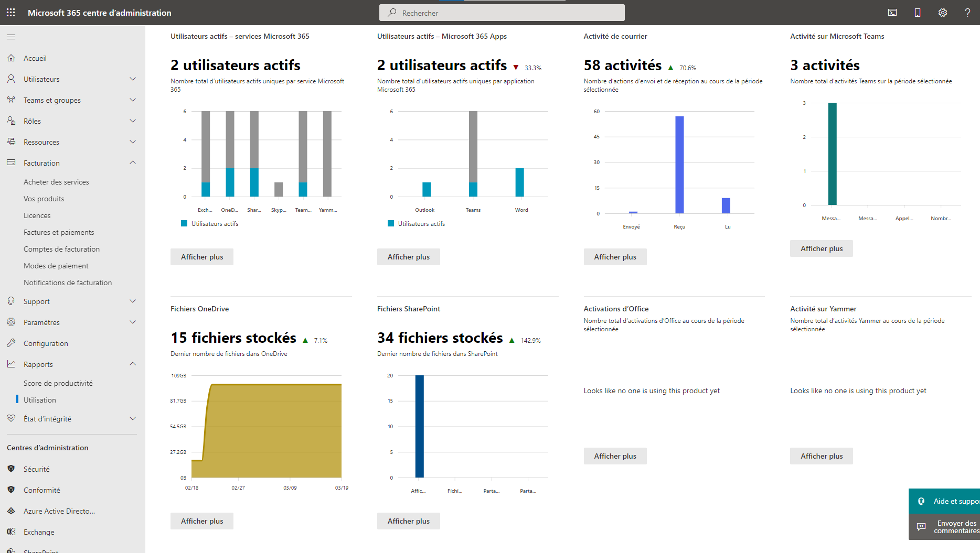The width and height of the screenshot is (980, 553).
Task: Open the Cloud Shell icon in header
Action: (x=892, y=13)
